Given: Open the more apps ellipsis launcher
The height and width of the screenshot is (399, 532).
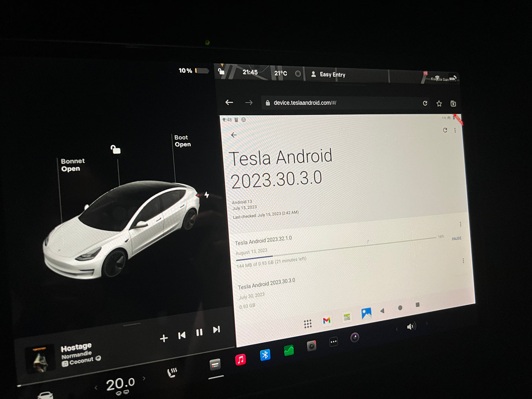Looking at the screenshot, I should (x=333, y=342).
